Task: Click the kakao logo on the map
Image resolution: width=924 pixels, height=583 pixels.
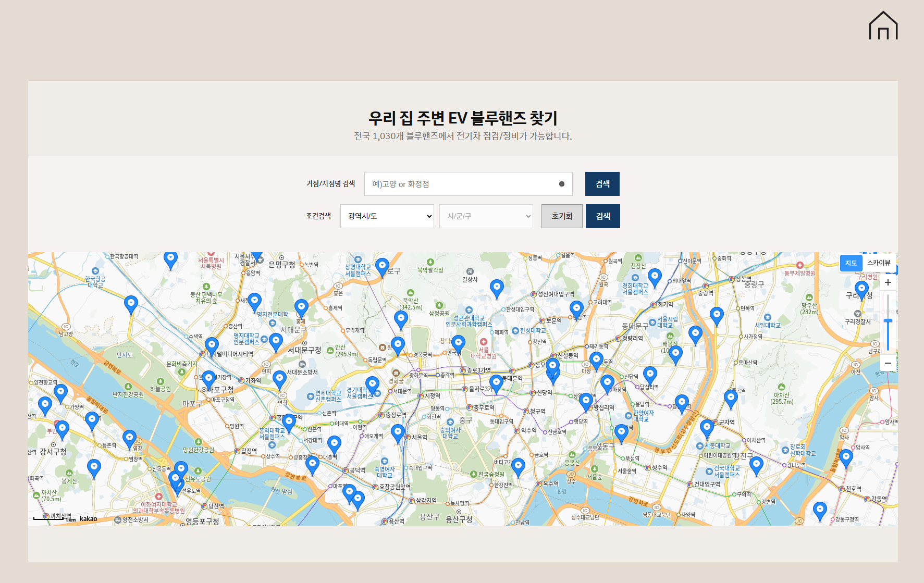Action: (89, 518)
